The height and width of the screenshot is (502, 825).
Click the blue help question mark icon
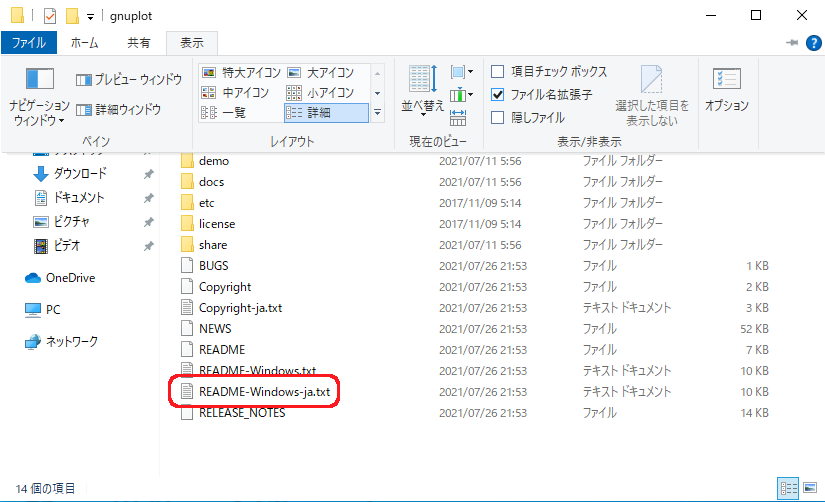[811, 43]
